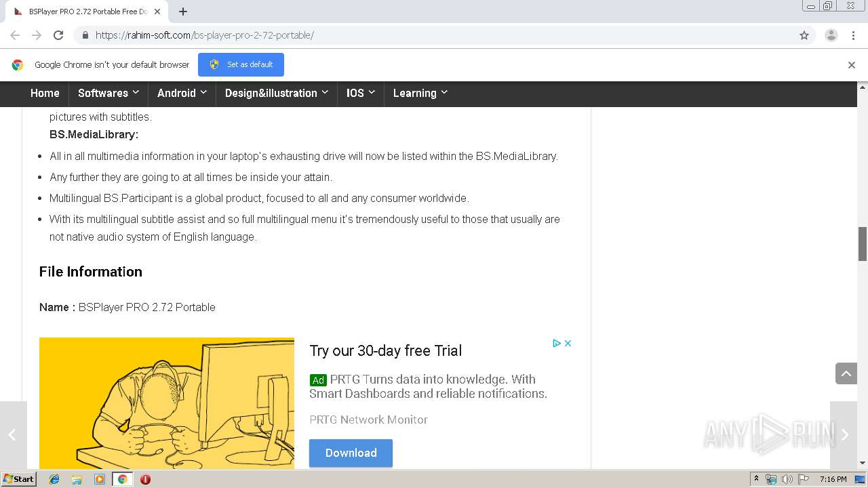Viewport: 868px width, 488px height.
Task: Click the 'Any further they are going' bullet
Action: click(x=191, y=177)
